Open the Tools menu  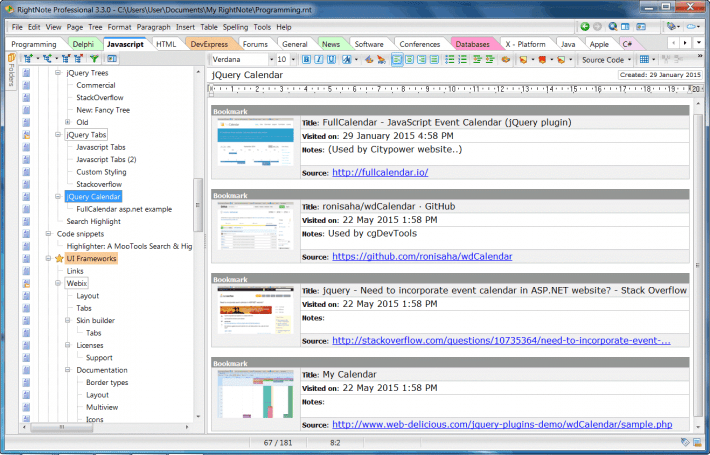[x=262, y=27]
